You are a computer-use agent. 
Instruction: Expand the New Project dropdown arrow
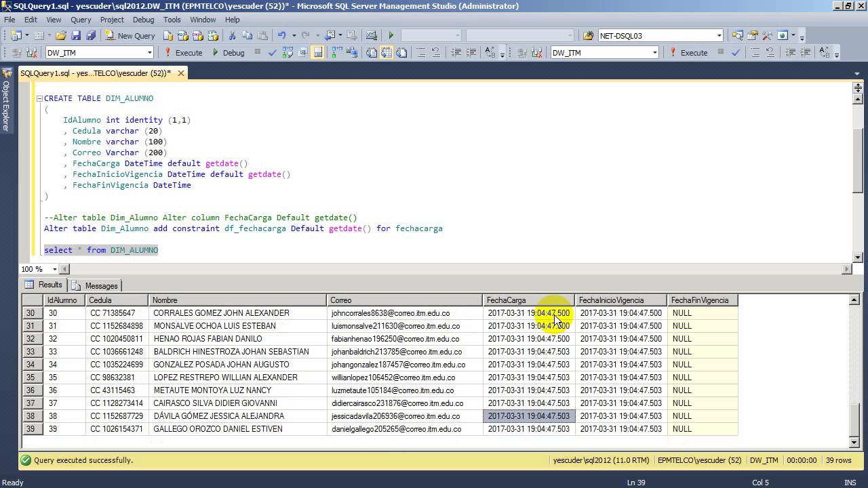tap(26, 35)
